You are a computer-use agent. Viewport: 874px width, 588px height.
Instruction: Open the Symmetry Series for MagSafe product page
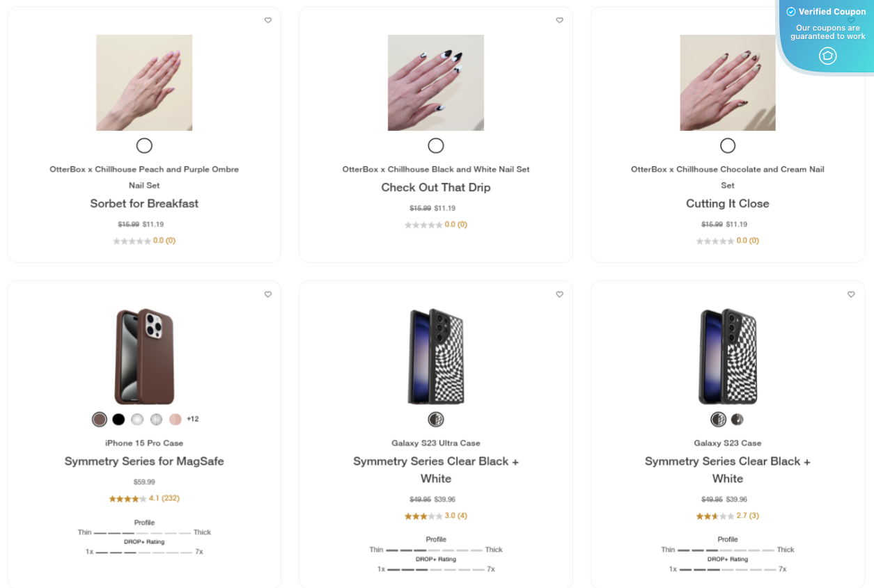click(x=144, y=461)
